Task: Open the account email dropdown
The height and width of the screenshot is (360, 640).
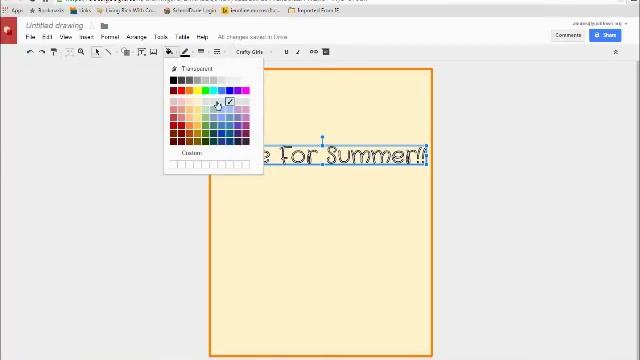Action: coord(599,24)
